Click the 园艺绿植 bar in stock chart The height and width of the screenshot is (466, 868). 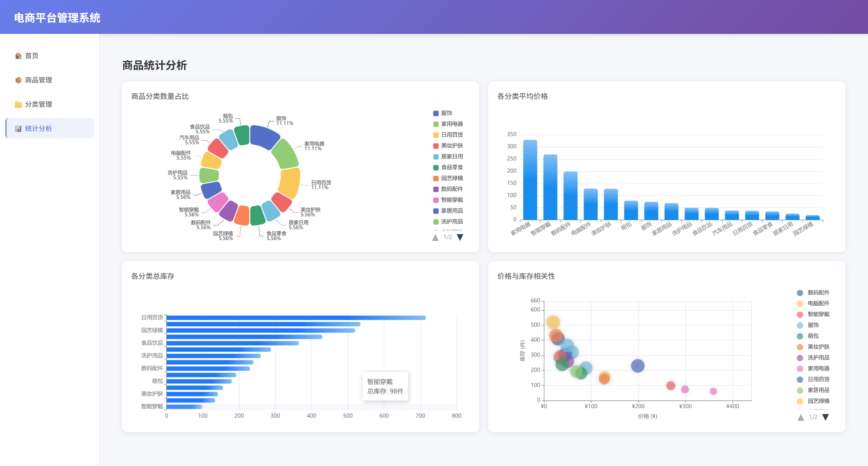point(261,331)
